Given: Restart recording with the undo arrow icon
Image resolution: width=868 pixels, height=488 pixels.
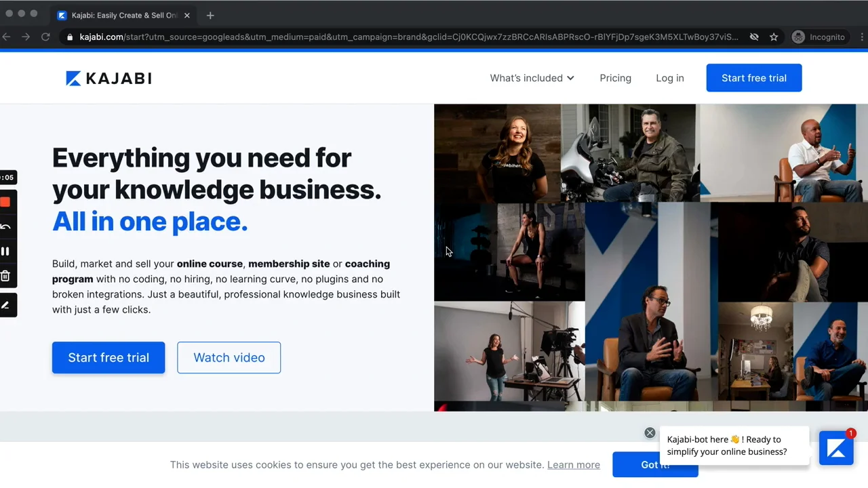Looking at the screenshot, I should (5, 227).
